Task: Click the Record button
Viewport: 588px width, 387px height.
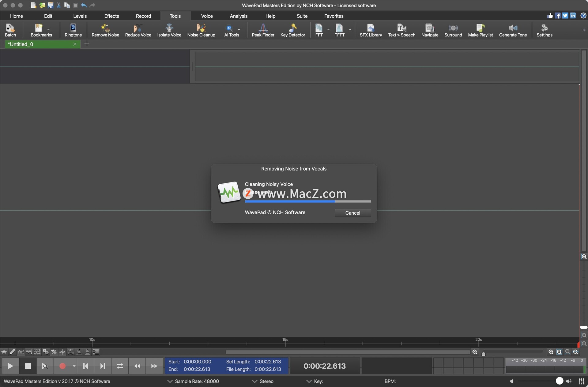Action: coord(62,366)
